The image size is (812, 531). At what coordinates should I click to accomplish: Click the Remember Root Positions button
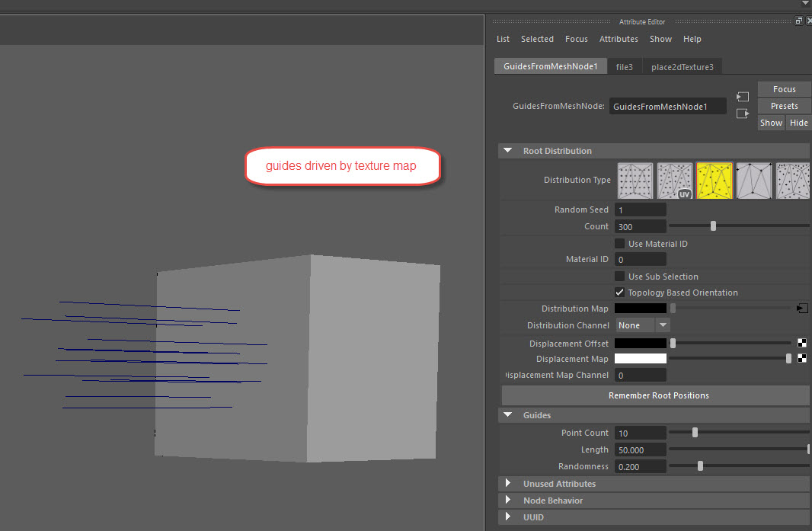658,395
